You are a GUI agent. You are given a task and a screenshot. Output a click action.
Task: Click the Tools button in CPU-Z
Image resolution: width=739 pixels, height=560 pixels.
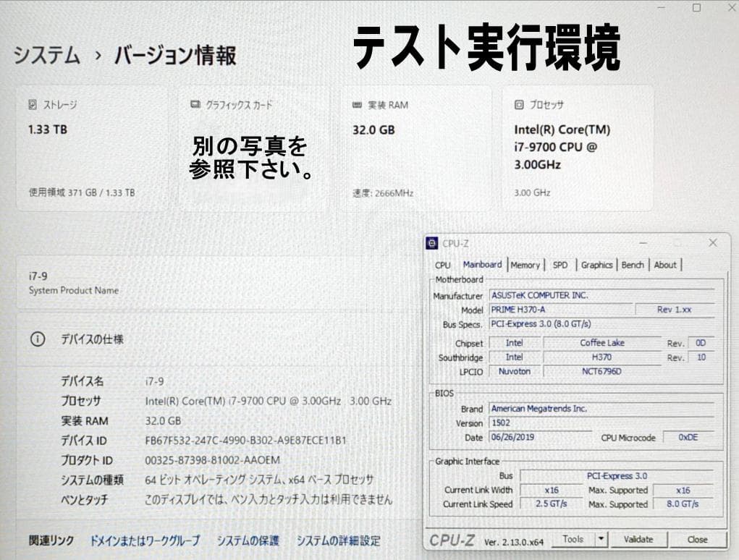(573, 539)
